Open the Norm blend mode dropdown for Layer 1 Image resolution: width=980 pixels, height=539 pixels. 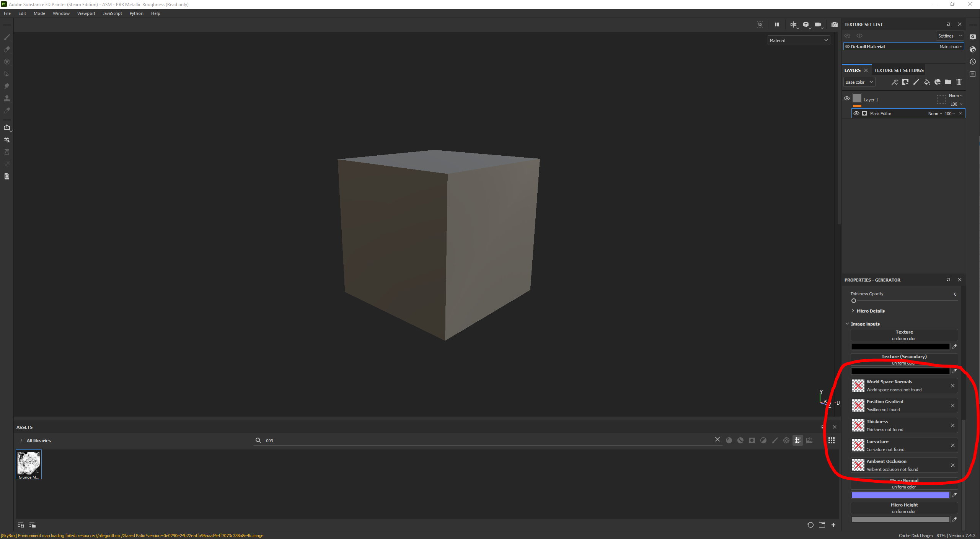955,96
